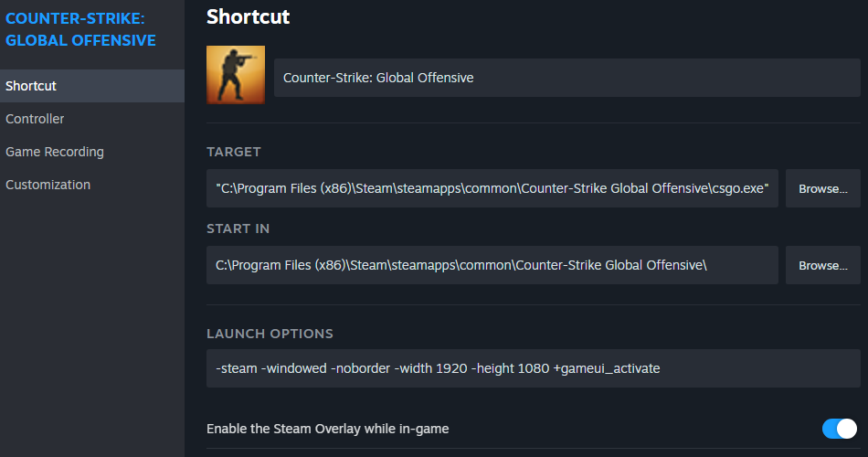868x457 pixels.
Task: Click the LAUNCH OPTIONS section label
Action: (270, 334)
